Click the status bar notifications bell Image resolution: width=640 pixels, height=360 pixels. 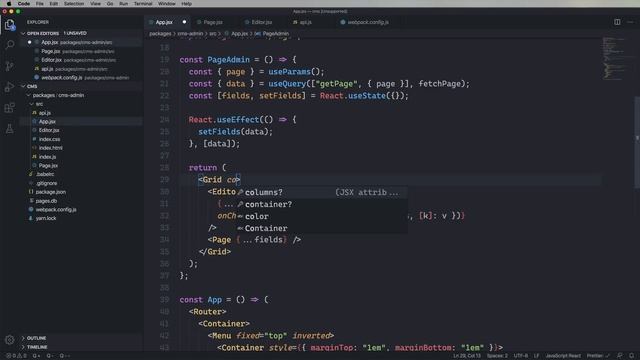point(631,356)
